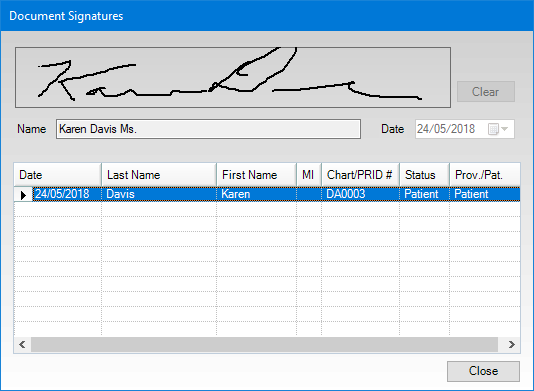Click the Patient cell under Prov./Pat. column
Viewport: 534px width, 391px height.
tap(485, 194)
